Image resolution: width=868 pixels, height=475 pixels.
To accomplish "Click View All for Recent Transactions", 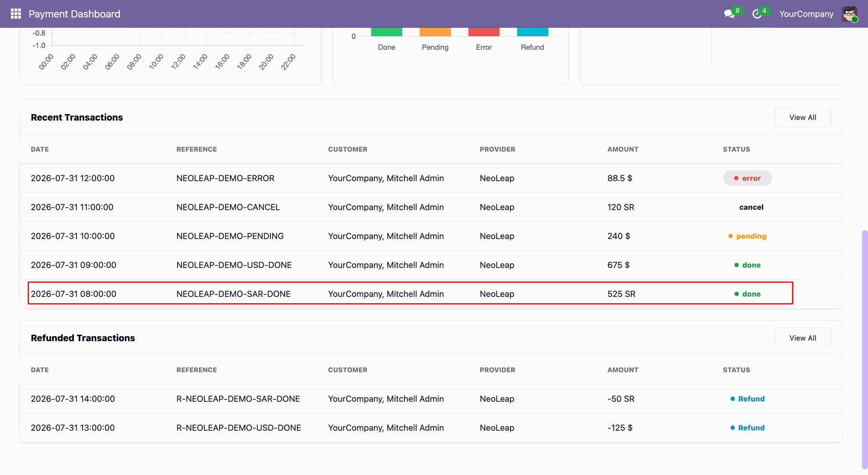I will pos(802,118).
